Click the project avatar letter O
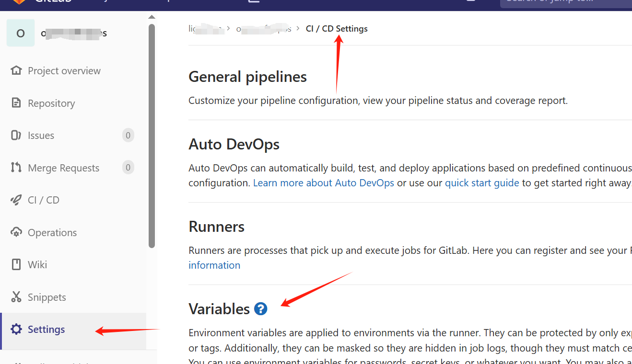 21,33
